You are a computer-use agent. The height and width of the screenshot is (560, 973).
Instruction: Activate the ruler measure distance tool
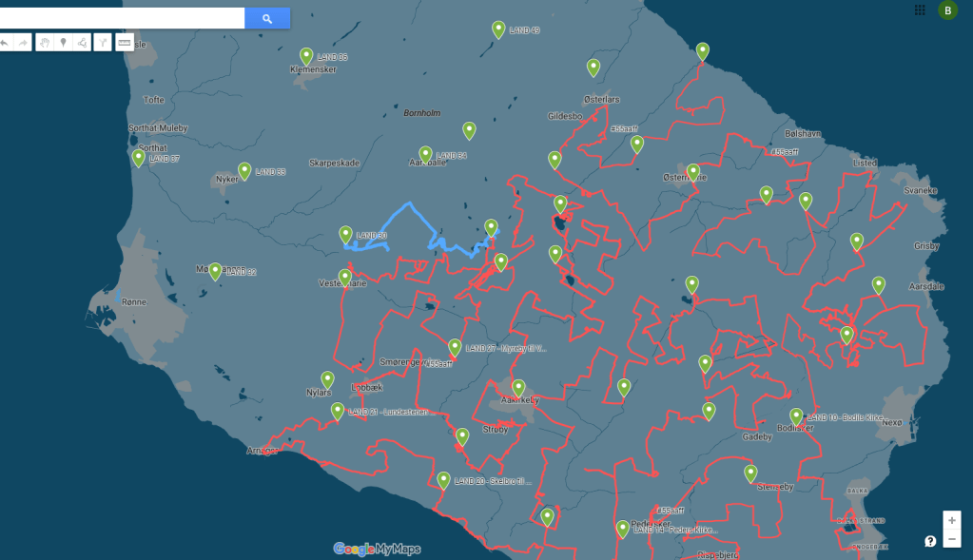124,43
